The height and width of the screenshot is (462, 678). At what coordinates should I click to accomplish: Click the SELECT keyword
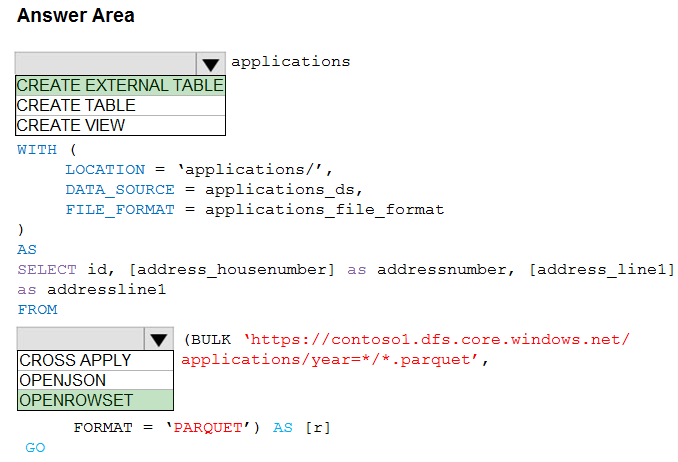(x=47, y=270)
